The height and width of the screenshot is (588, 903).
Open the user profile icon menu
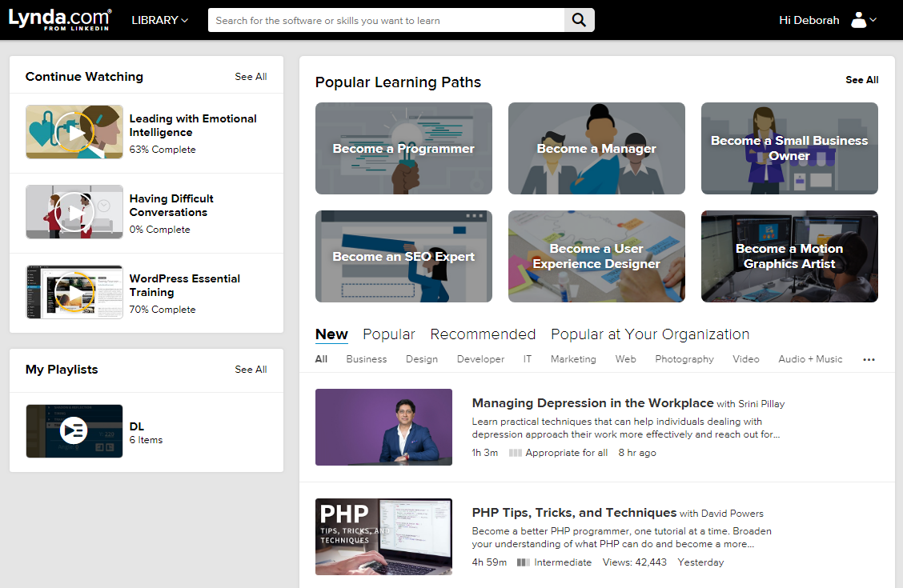coord(863,20)
